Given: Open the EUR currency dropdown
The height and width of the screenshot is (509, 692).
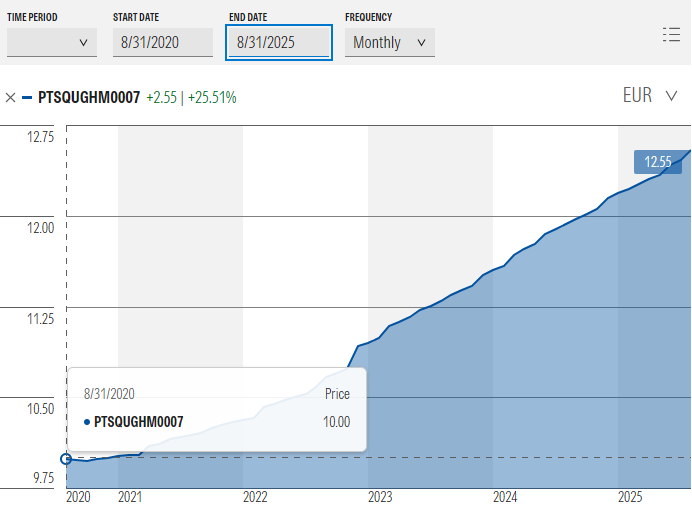Looking at the screenshot, I should (650, 95).
